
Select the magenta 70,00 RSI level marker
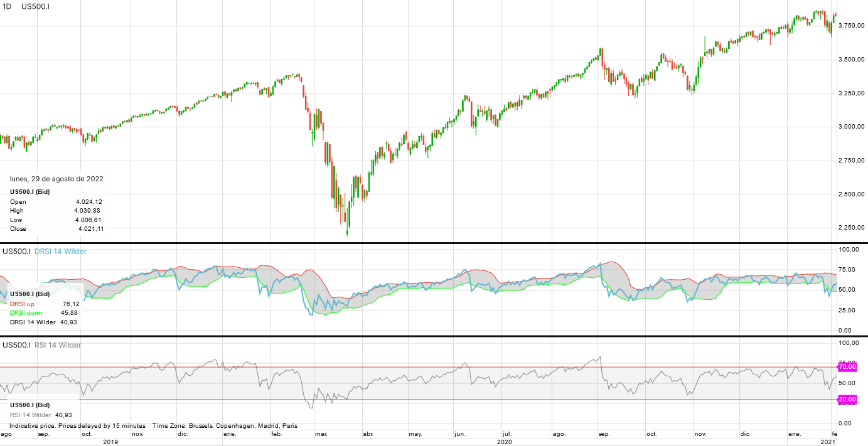tap(847, 366)
